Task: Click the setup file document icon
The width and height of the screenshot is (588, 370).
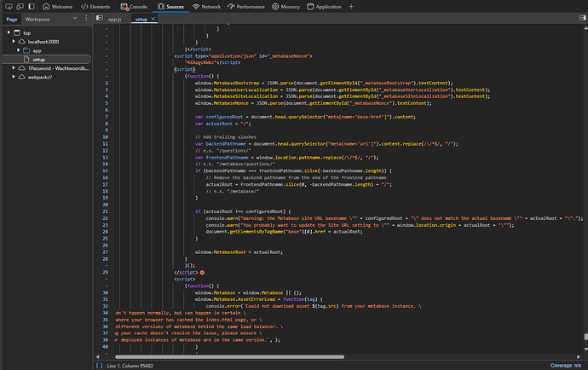Action: click(x=26, y=60)
